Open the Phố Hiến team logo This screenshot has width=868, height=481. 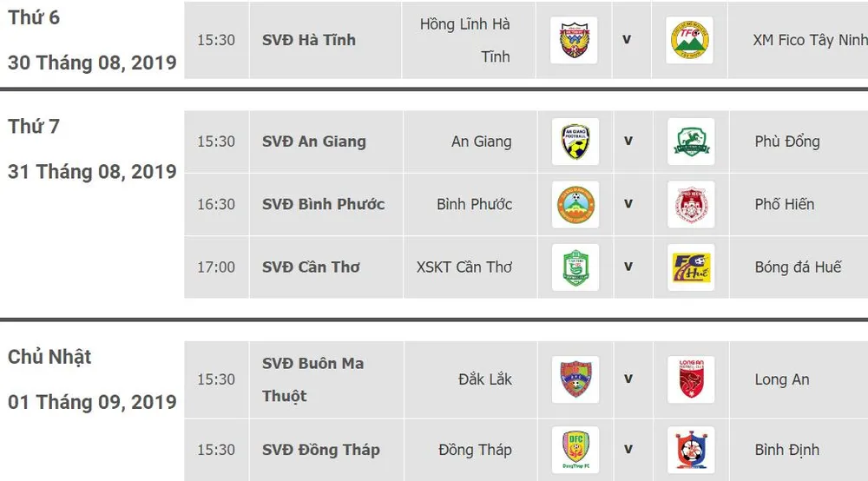click(691, 204)
